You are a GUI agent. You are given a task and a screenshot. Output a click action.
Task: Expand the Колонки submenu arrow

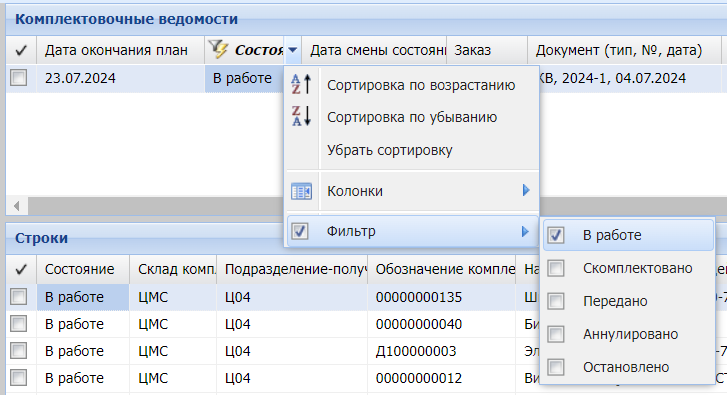[x=526, y=190]
